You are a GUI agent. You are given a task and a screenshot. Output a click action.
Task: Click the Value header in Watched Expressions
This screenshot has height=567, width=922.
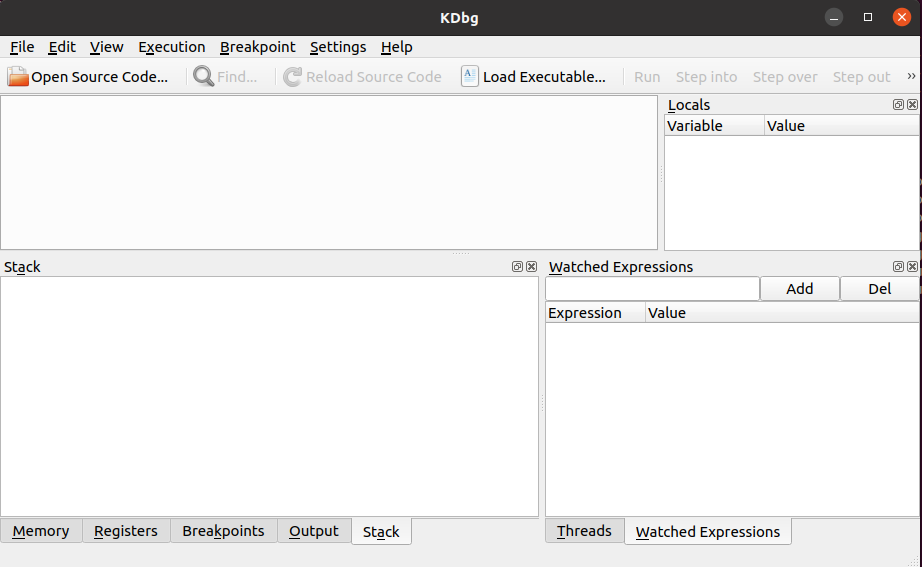(x=783, y=313)
